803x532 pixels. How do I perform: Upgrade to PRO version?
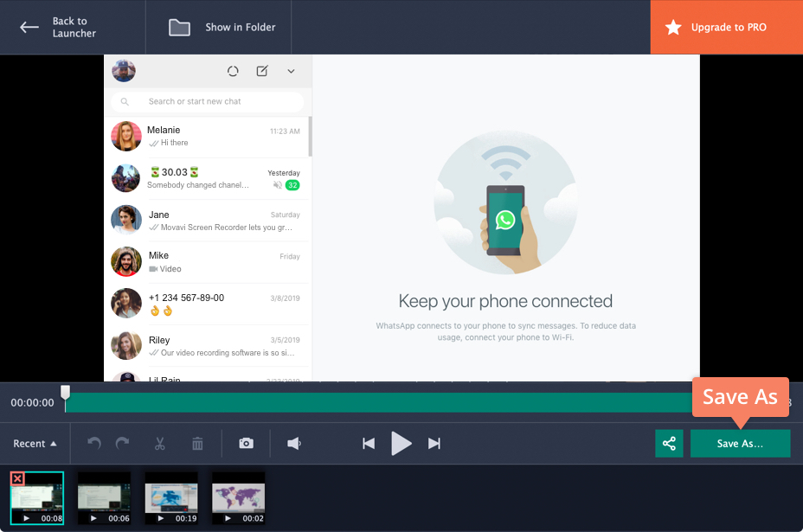[725, 27]
